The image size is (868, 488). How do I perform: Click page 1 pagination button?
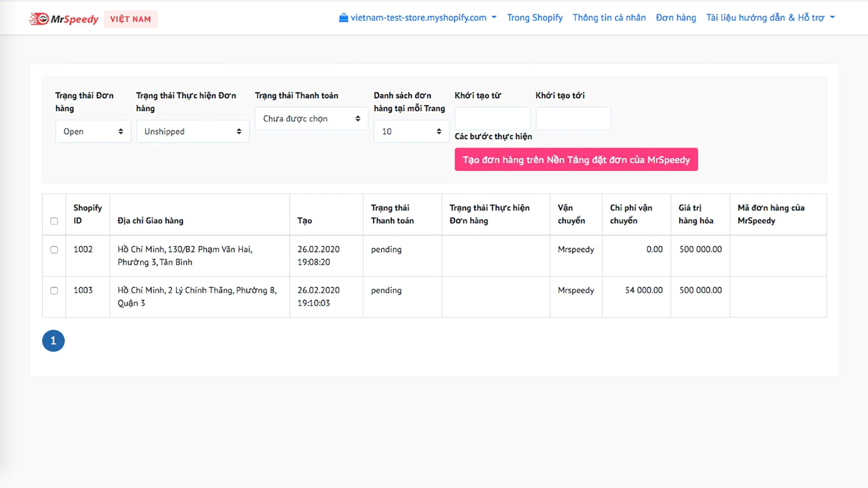pyautogui.click(x=53, y=341)
